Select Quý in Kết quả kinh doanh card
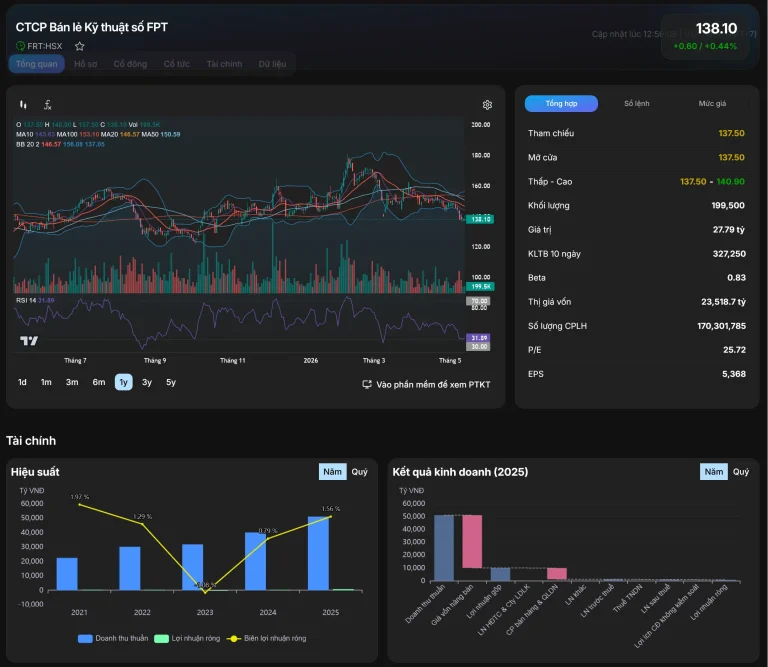 (741, 472)
